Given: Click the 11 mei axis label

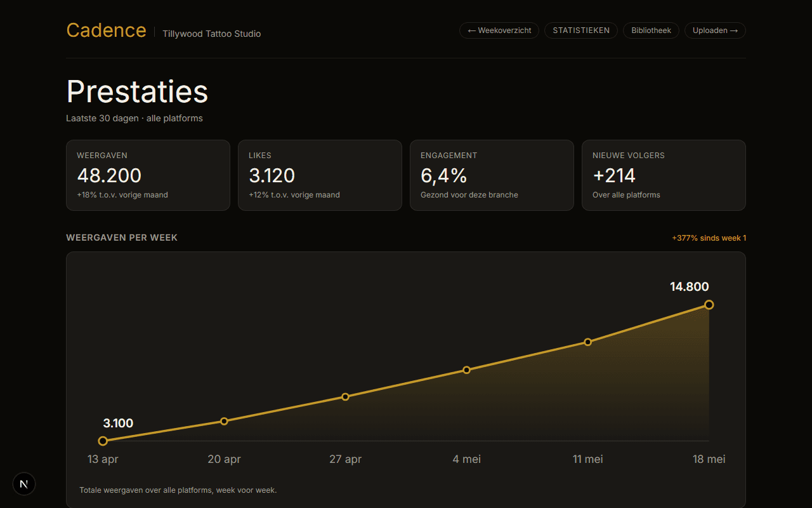Looking at the screenshot, I should coord(587,459).
